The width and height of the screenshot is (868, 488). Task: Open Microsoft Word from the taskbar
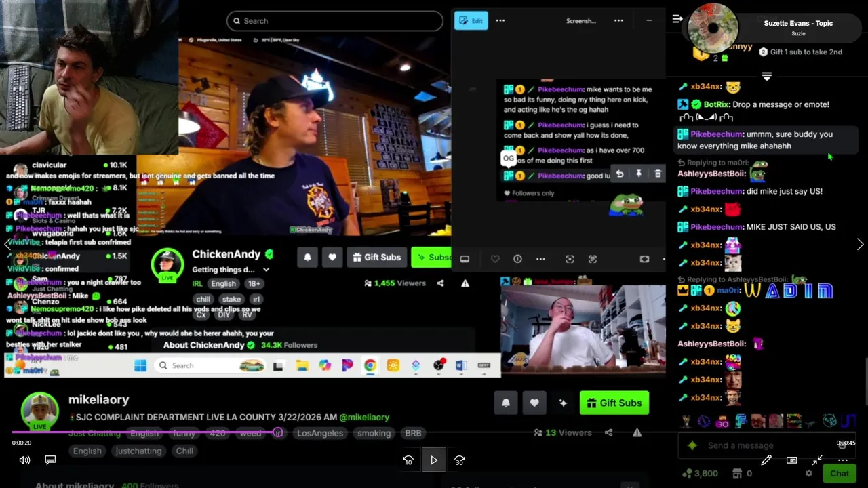461,365
